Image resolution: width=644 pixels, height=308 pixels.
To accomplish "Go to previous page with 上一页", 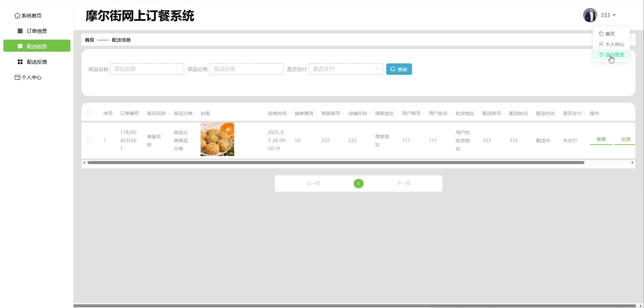I will pos(313,184).
